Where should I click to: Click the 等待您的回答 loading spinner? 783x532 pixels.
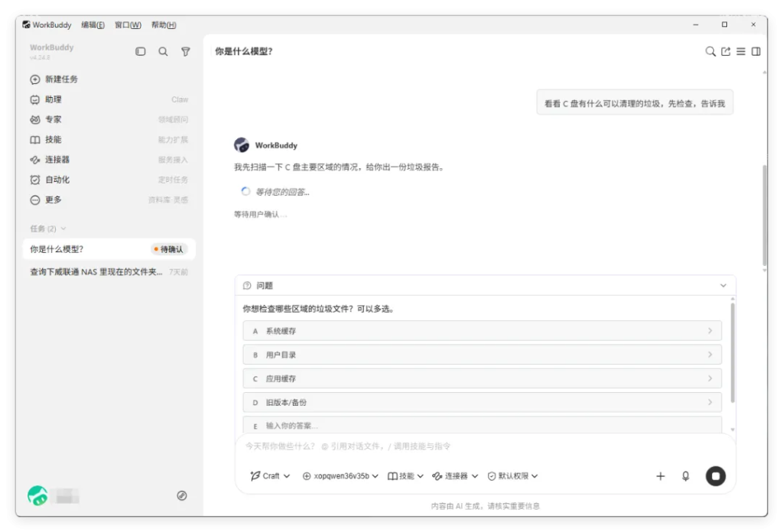245,192
